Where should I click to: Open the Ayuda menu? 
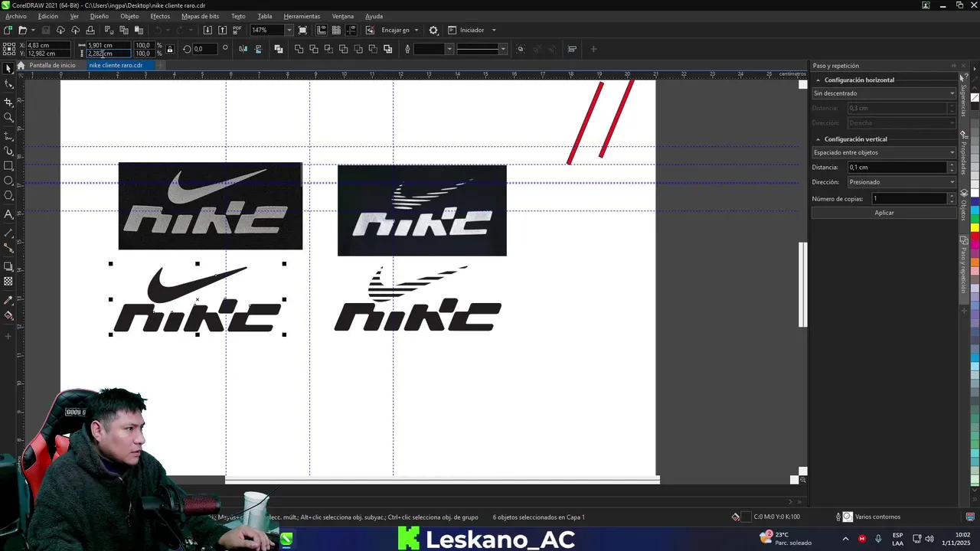point(374,16)
